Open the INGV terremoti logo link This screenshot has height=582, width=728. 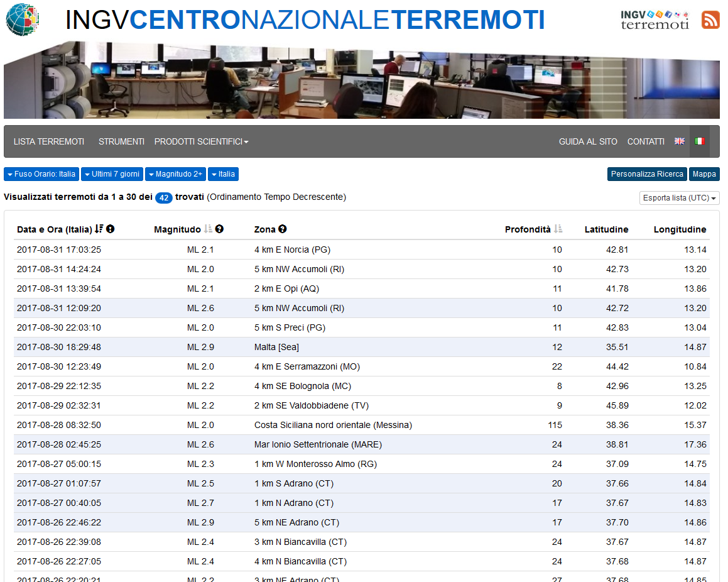655,20
